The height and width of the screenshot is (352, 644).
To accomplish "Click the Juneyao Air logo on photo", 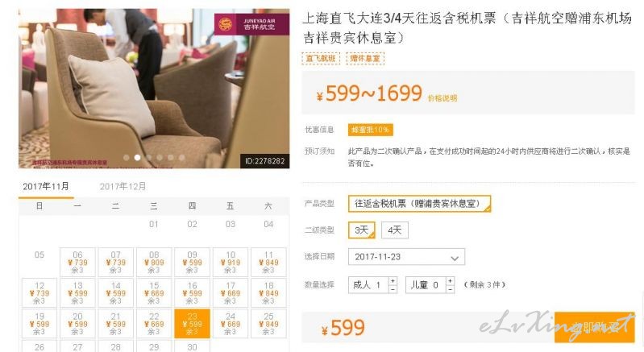I will [x=251, y=24].
